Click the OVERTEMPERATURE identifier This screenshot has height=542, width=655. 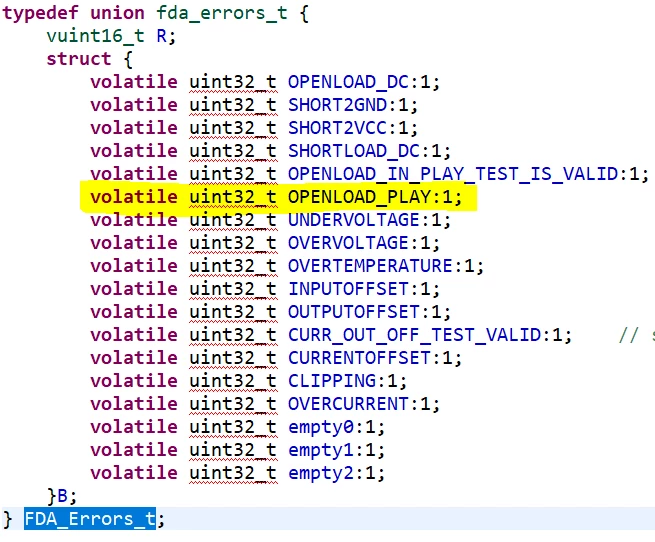pos(371,266)
